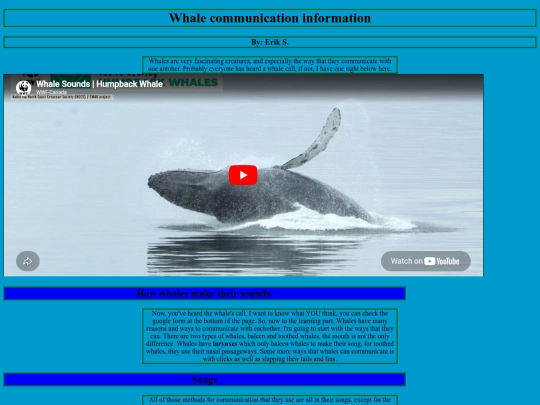The image size is (540, 405).
Task: Click the paragraph starting All of those methods
Action: [270, 400]
